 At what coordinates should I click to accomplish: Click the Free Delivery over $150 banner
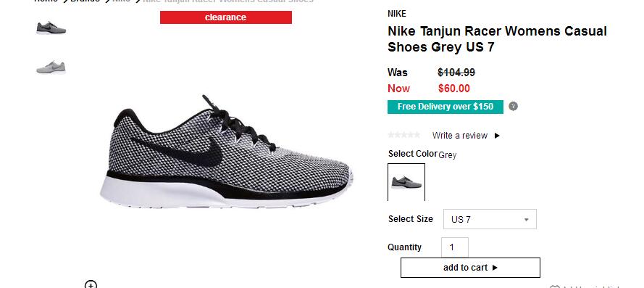click(x=446, y=107)
